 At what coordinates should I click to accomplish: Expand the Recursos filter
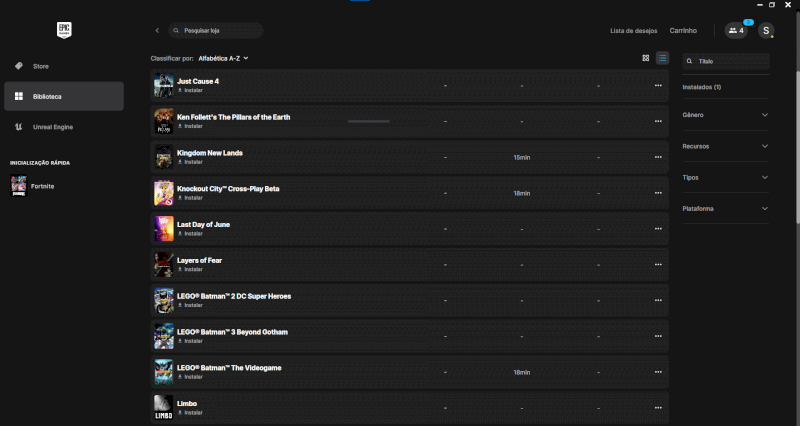click(x=725, y=146)
